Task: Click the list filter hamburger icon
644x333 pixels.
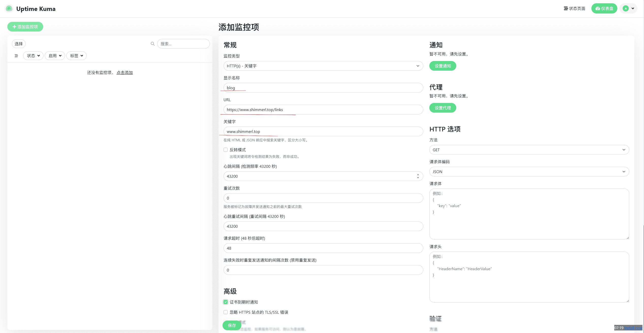Action: (16, 56)
